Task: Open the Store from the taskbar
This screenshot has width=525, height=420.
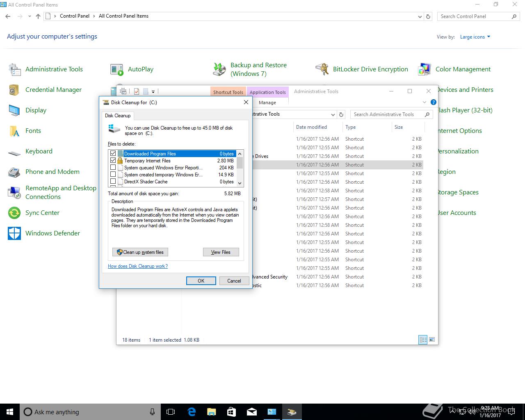Action: (231, 412)
